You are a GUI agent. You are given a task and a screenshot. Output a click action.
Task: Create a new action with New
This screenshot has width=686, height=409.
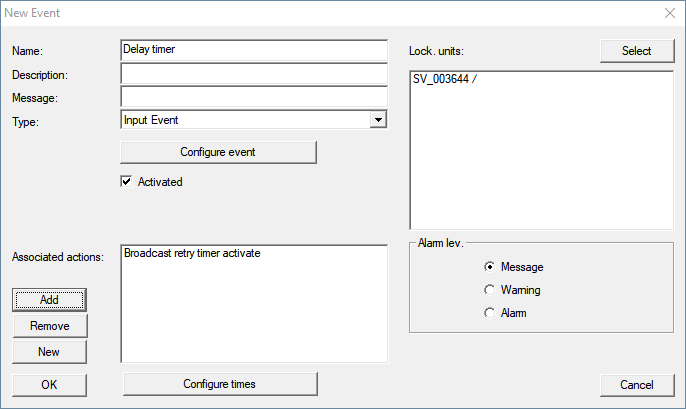[x=50, y=352]
